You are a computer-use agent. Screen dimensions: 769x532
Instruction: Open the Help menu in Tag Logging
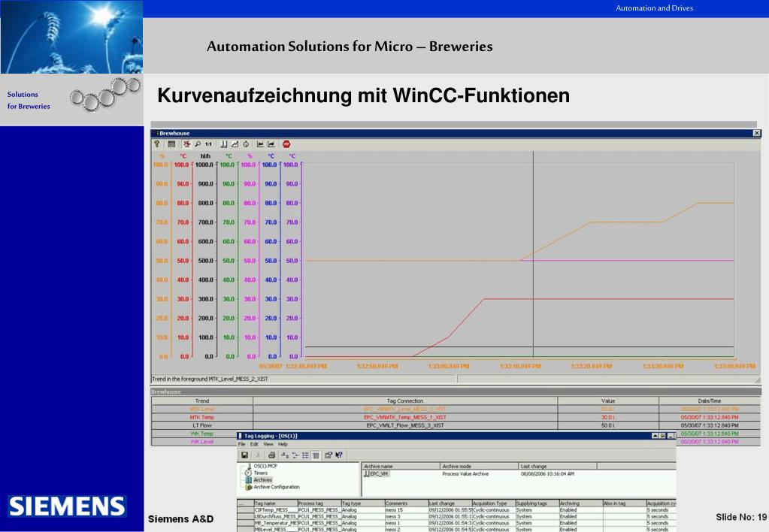pyautogui.click(x=283, y=444)
